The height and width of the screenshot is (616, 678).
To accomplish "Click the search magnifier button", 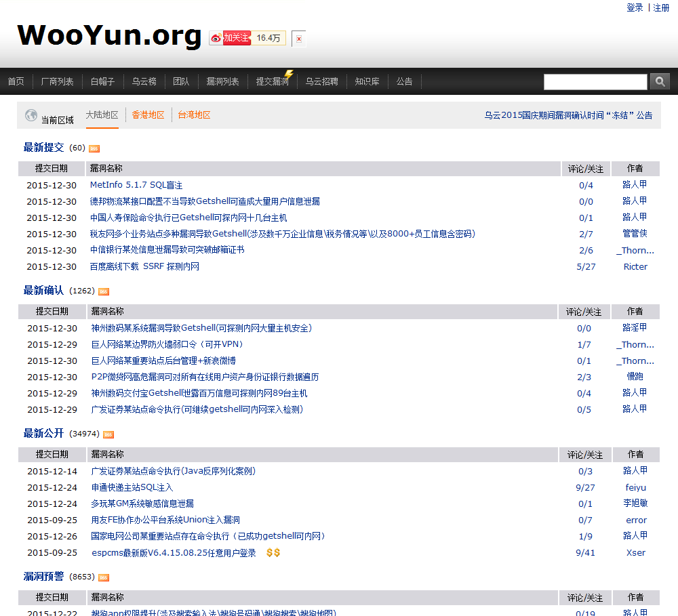I will coord(660,81).
